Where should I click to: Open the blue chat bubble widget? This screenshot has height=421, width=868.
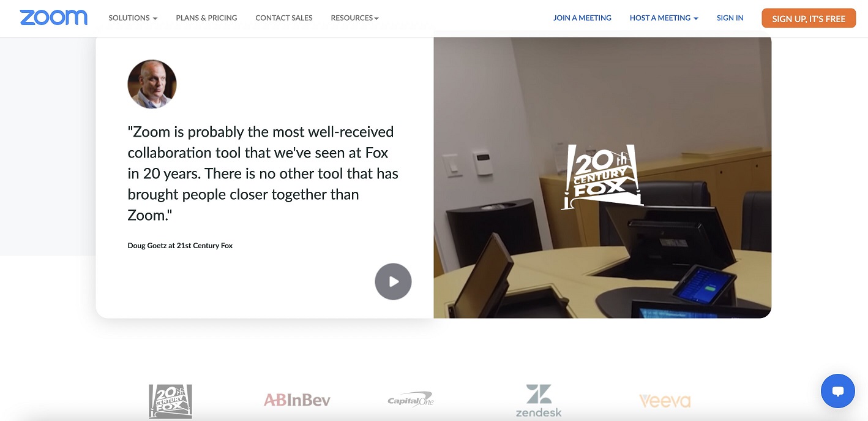pyautogui.click(x=837, y=391)
